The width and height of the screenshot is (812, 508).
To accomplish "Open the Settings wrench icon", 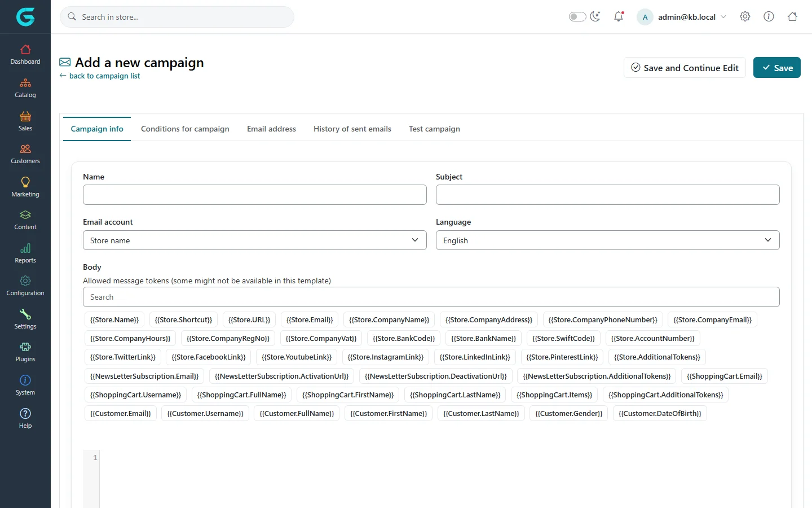I will click(x=25, y=314).
